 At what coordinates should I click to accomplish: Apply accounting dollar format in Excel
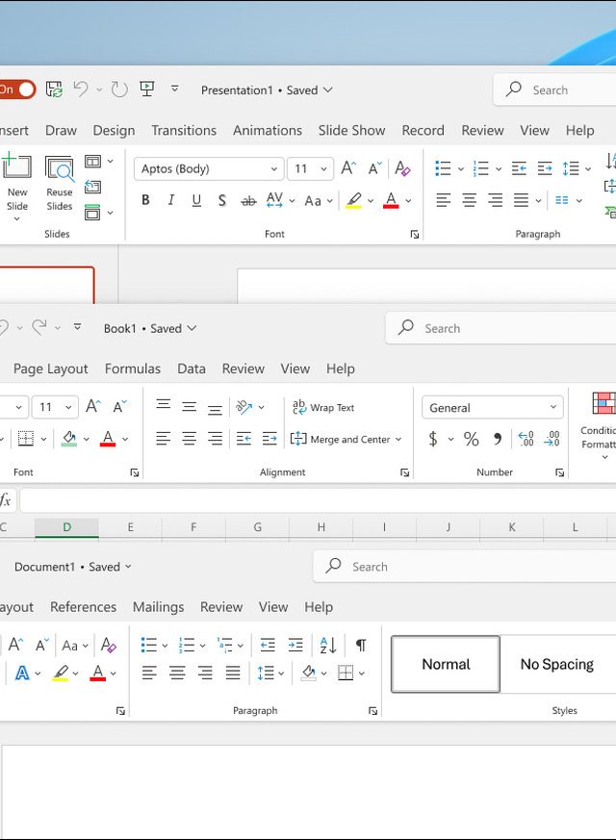click(433, 439)
